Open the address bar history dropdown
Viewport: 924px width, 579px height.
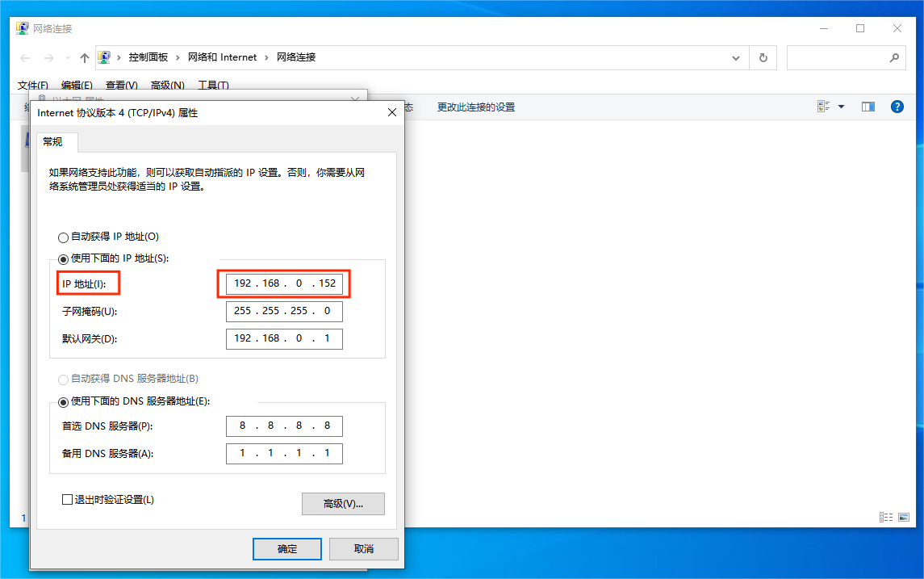[735, 57]
